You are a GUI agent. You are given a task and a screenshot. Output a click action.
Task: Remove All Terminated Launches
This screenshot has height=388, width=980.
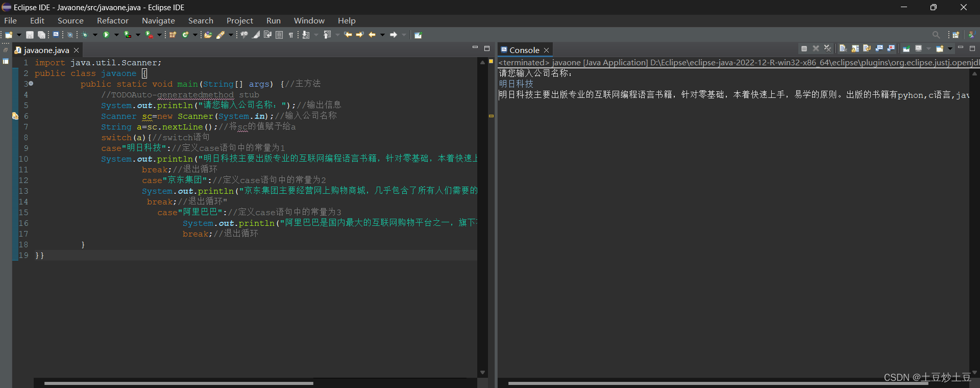point(827,48)
